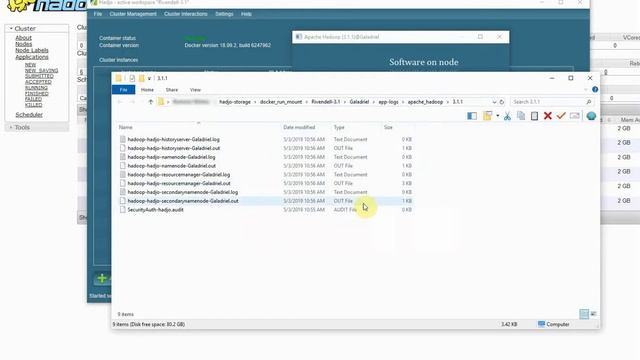Click apache_hadoop breadcrumb segment

pos(425,102)
